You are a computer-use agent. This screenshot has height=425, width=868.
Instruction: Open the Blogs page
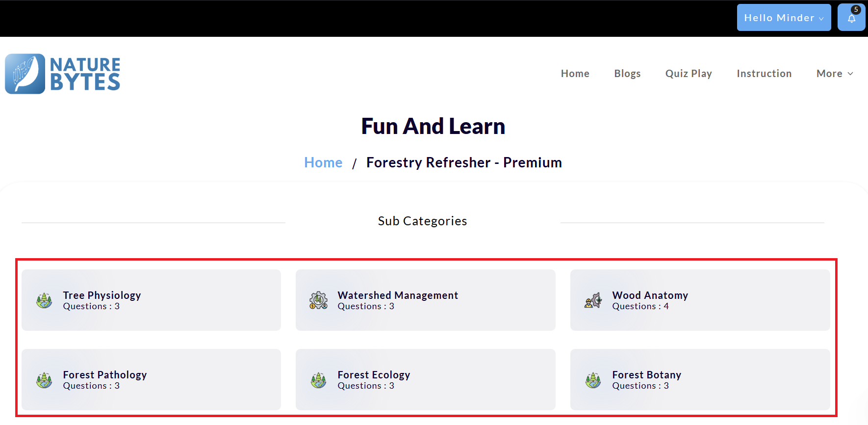point(627,74)
